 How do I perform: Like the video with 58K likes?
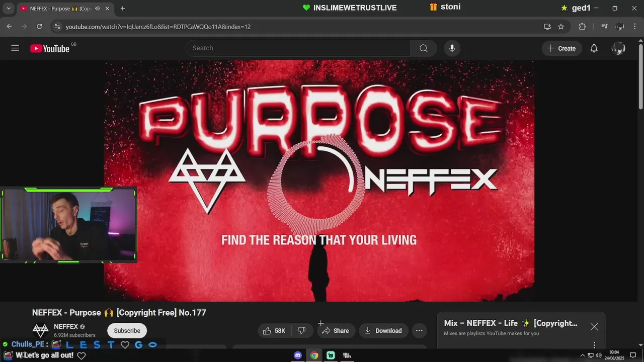[x=274, y=331]
